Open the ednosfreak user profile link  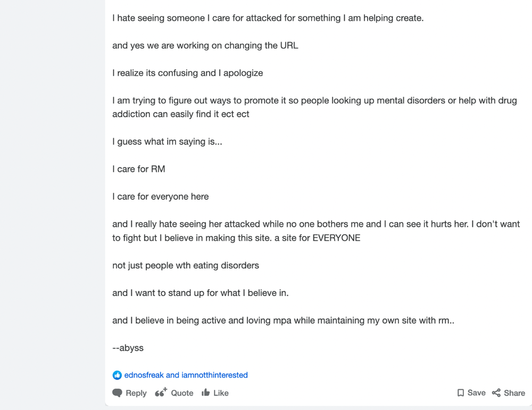(x=144, y=375)
